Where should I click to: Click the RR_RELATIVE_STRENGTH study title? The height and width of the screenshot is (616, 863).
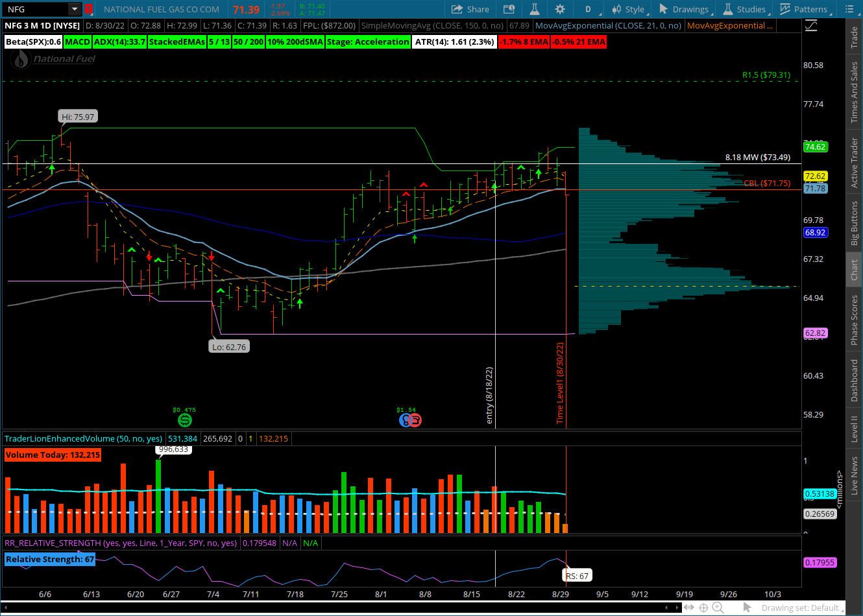[121, 543]
